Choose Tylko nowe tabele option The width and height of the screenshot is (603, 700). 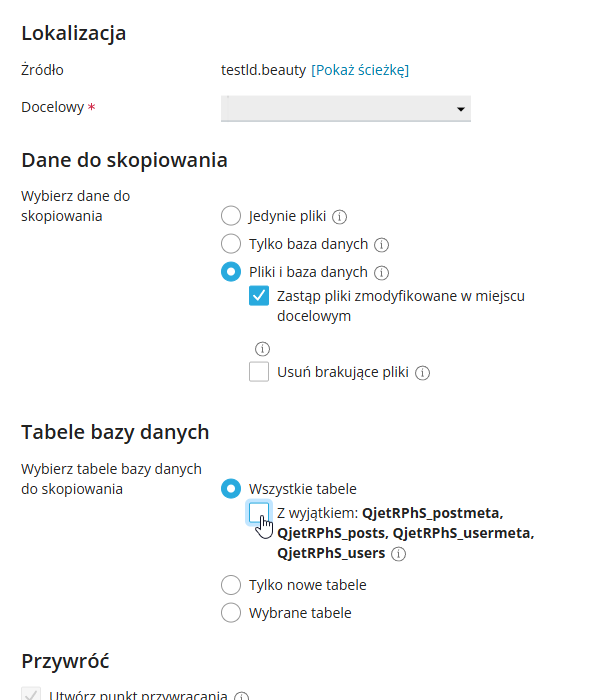coord(231,585)
